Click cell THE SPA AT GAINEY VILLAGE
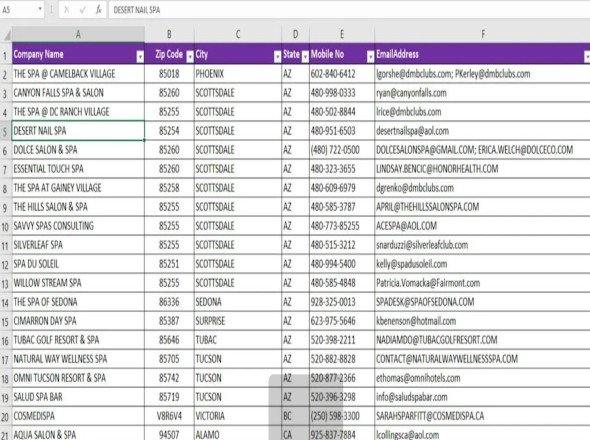 78,188
